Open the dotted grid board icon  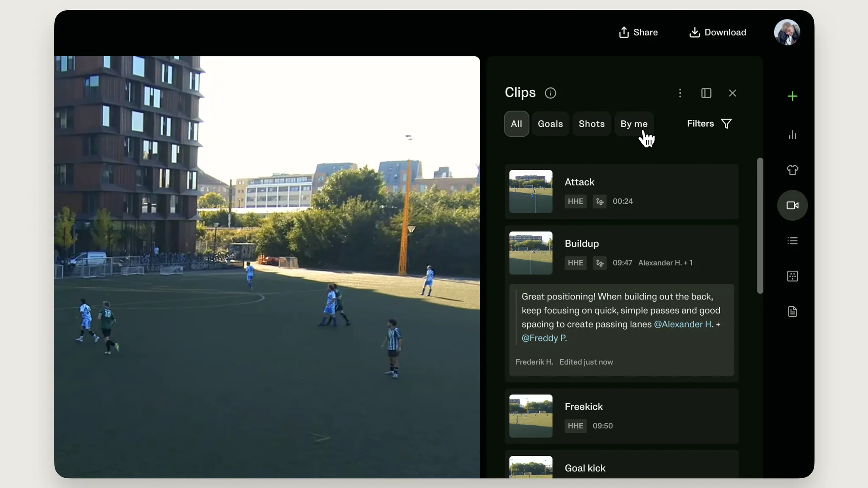coord(792,276)
